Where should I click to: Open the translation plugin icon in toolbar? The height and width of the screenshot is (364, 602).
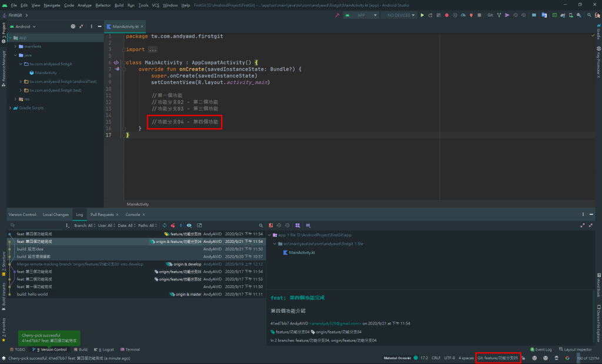coord(544,15)
